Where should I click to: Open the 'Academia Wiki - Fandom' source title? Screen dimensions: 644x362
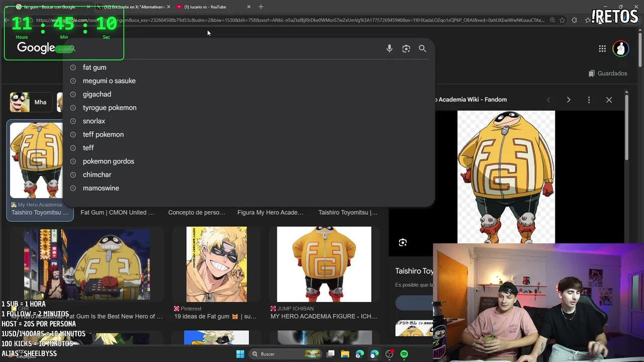[x=472, y=100]
